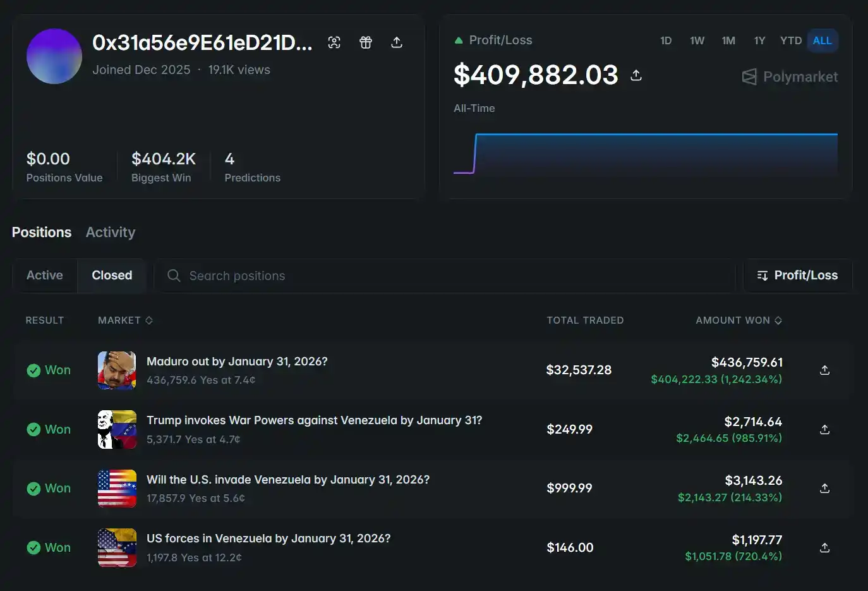This screenshot has height=591, width=868.
Task: Open Trump invokes War Powers market link
Action: click(x=314, y=420)
